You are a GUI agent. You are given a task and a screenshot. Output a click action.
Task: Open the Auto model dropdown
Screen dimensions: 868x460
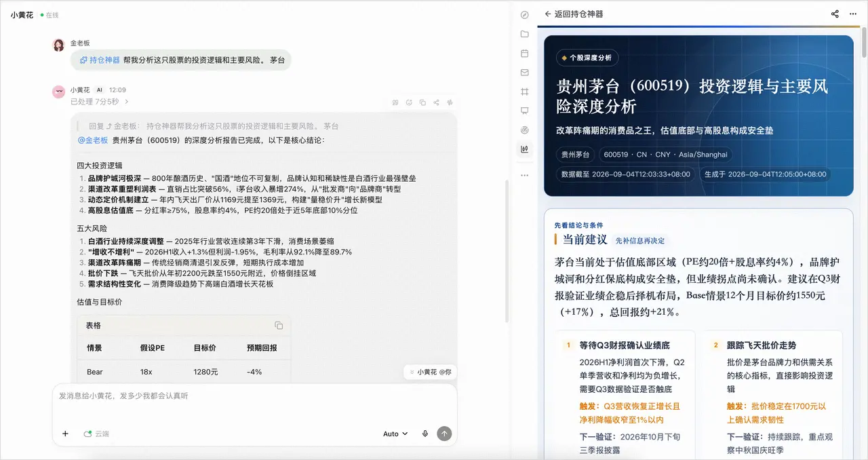395,434
